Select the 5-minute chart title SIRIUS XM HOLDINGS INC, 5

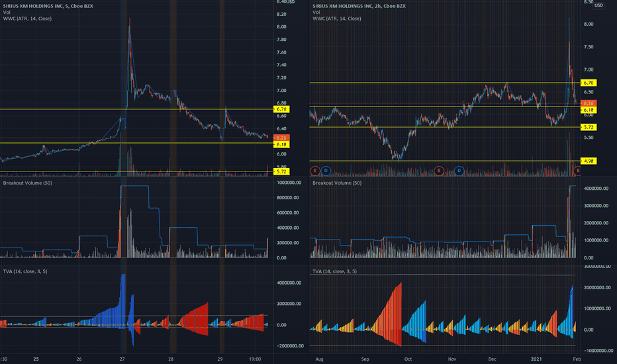coord(48,7)
